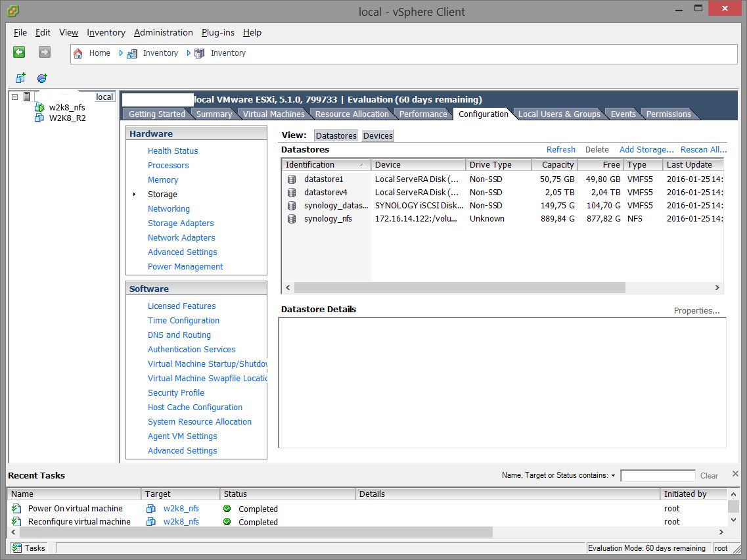This screenshot has height=560, width=747.
Task: Click the datastore1 disk icon
Action: (x=292, y=179)
